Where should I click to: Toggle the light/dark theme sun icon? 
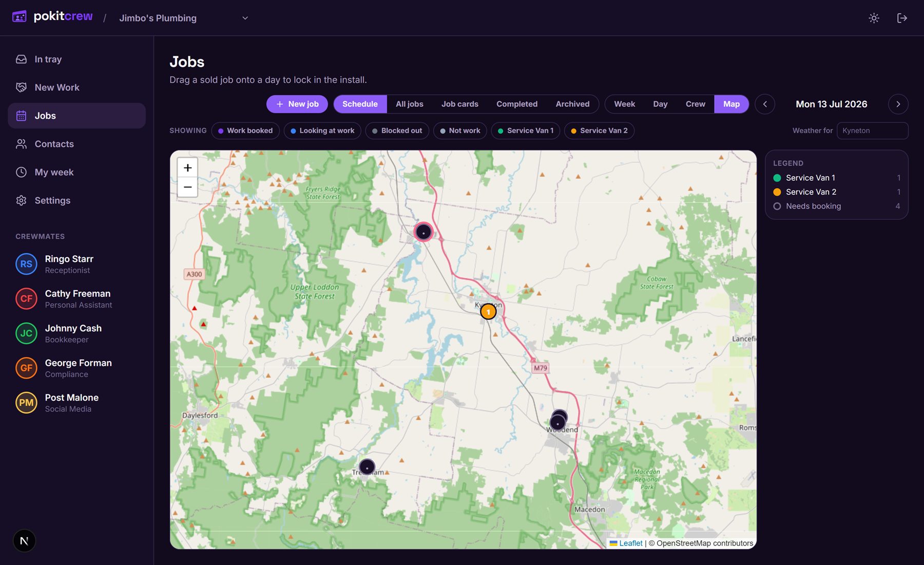(x=874, y=18)
